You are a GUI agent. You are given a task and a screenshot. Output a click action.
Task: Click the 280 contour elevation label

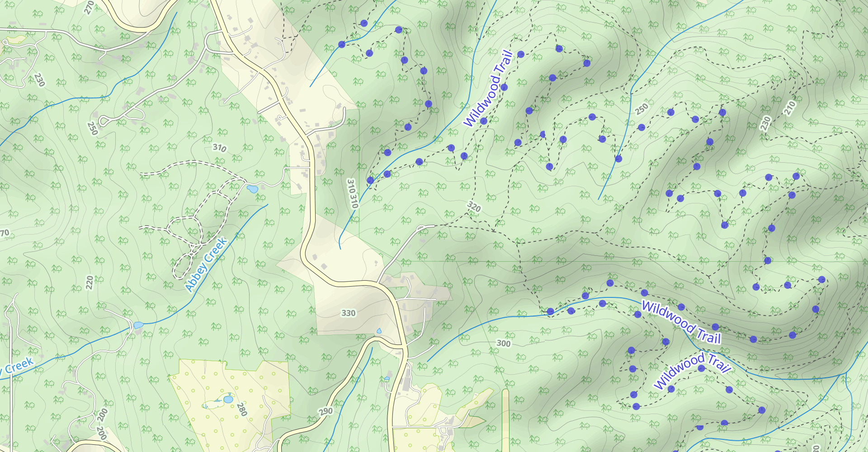coord(242,410)
